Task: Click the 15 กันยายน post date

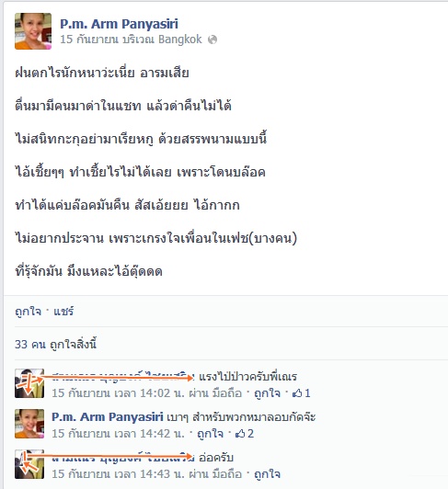Action: 89,40
